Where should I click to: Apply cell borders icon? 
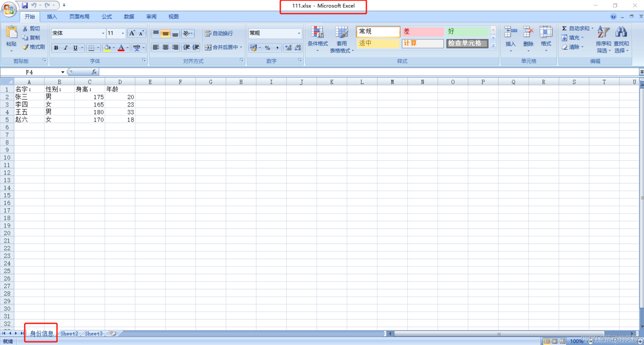[x=91, y=48]
